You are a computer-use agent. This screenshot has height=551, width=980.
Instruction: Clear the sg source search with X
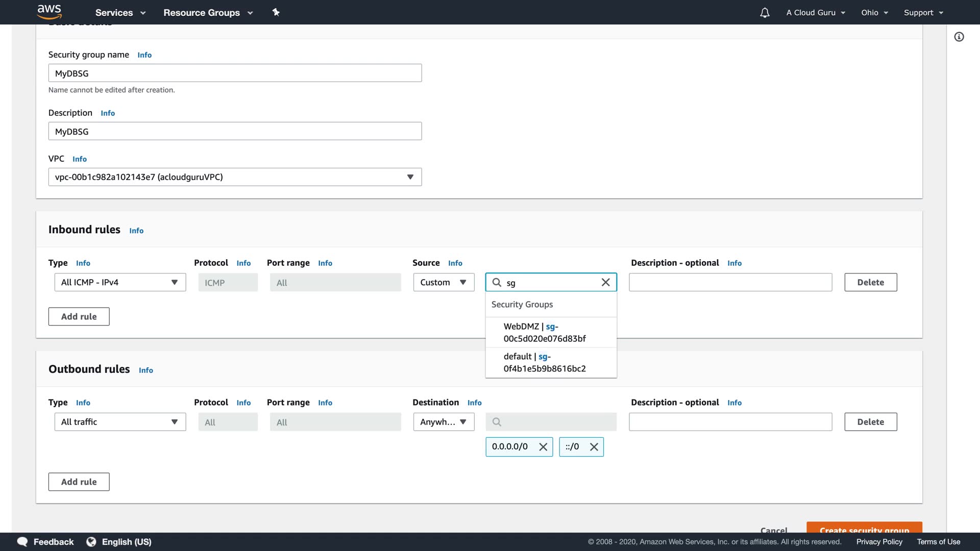point(605,282)
